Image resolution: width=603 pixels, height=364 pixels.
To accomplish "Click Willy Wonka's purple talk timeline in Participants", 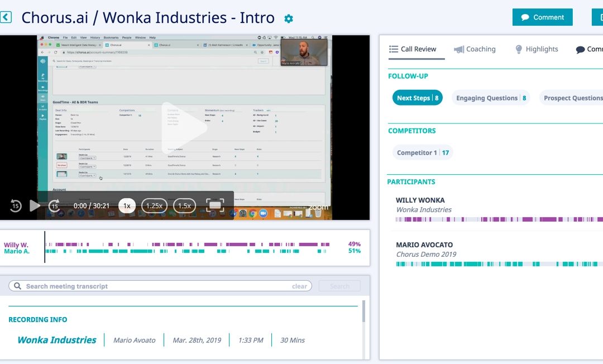I will pyautogui.click(x=499, y=219).
